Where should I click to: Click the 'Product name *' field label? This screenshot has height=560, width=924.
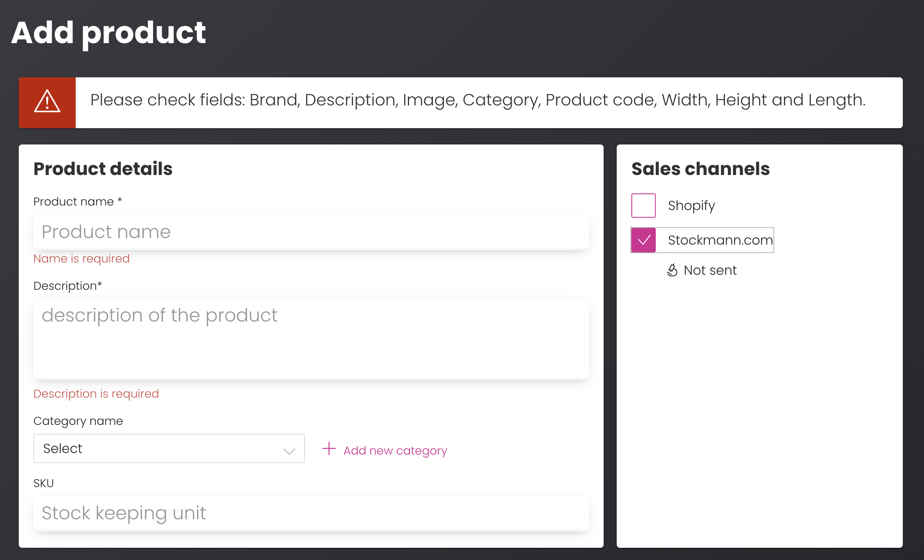pyautogui.click(x=78, y=201)
